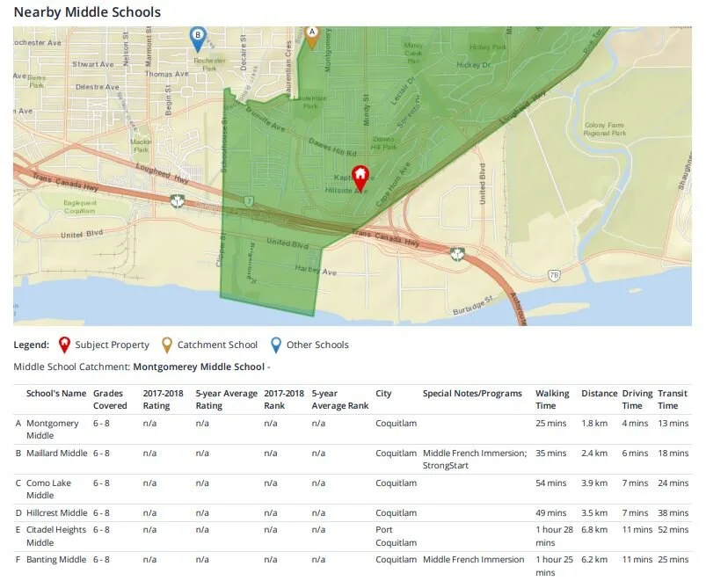
Task: Click the Walking Time column header
Action: (x=552, y=399)
